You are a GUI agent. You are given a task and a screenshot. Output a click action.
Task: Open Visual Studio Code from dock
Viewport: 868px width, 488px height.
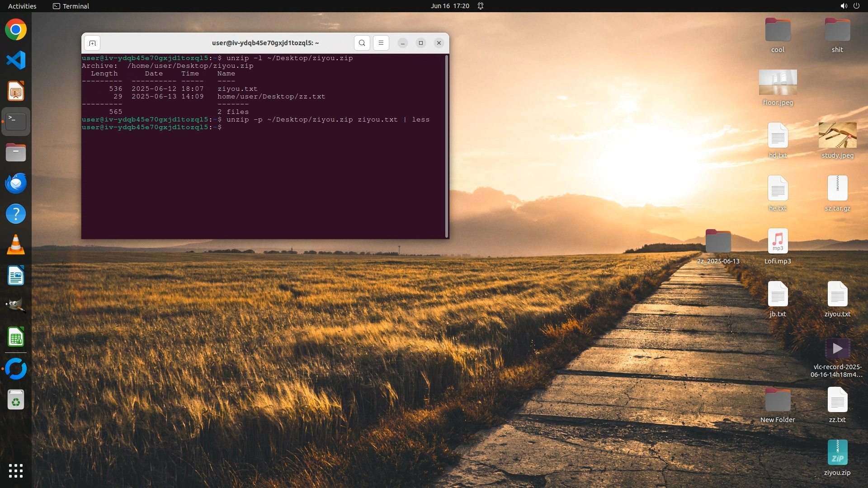pos(16,61)
